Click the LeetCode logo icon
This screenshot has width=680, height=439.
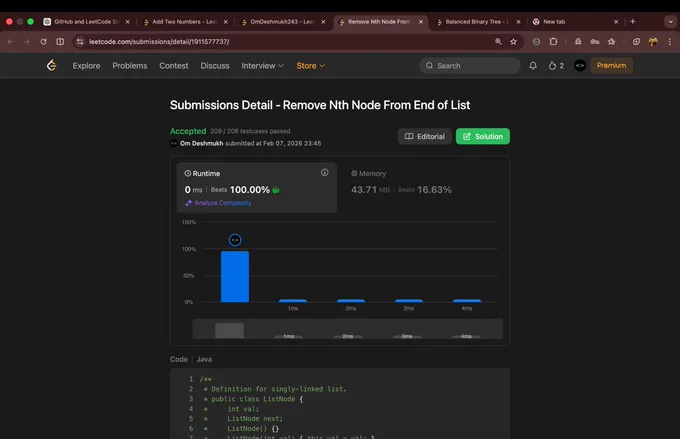[52, 66]
